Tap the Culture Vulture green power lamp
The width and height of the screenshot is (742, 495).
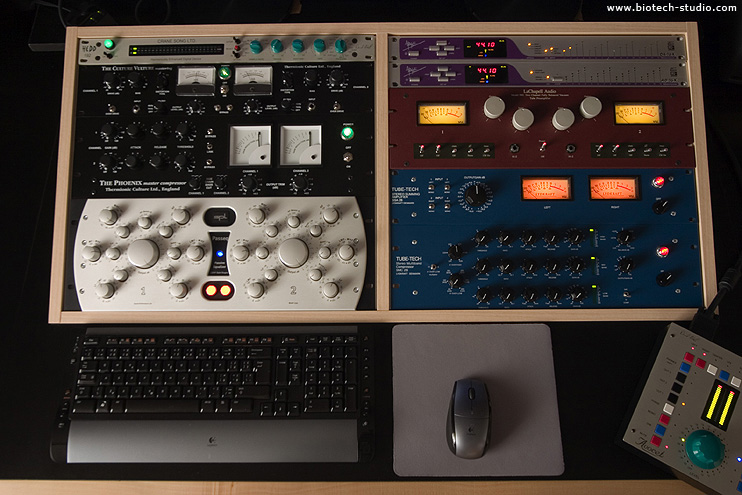tap(225, 73)
